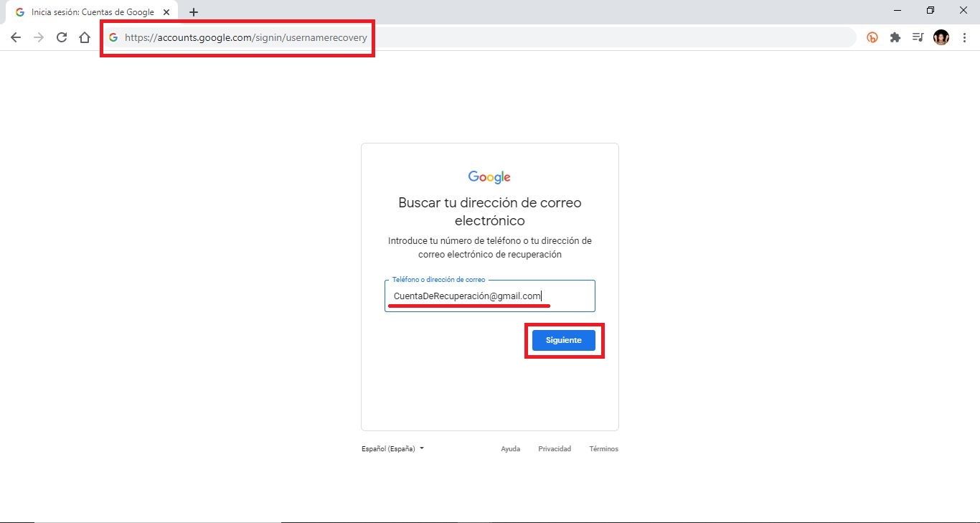Screen dimensions: 980x523
Task: Select the Inicia sesión: Cuentas de Google tab
Action: (93, 12)
